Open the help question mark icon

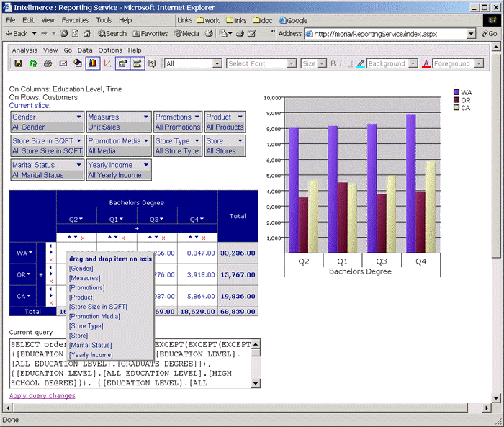[152, 63]
